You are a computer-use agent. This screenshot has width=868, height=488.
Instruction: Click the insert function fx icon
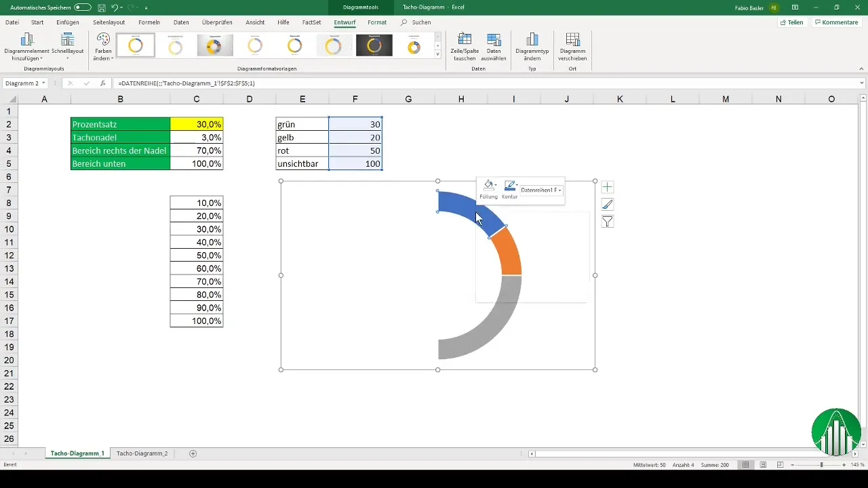tap(102, 83)
